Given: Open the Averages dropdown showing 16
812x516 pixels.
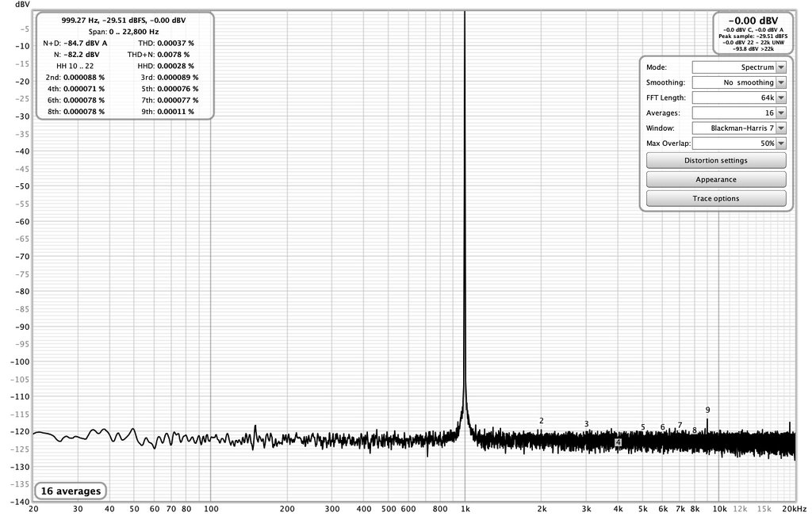Looking at the screenshot, I should pos(739,113).
